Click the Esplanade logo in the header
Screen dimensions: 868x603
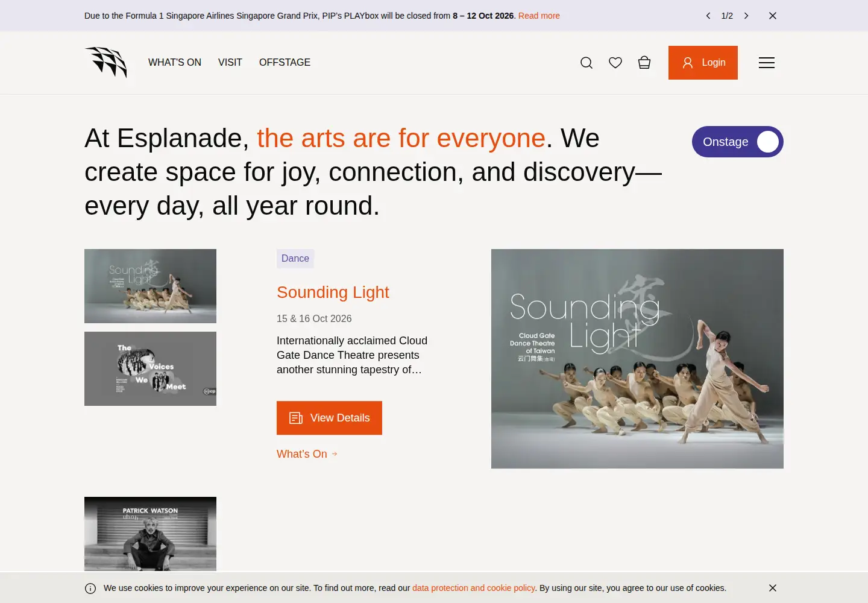106,63
